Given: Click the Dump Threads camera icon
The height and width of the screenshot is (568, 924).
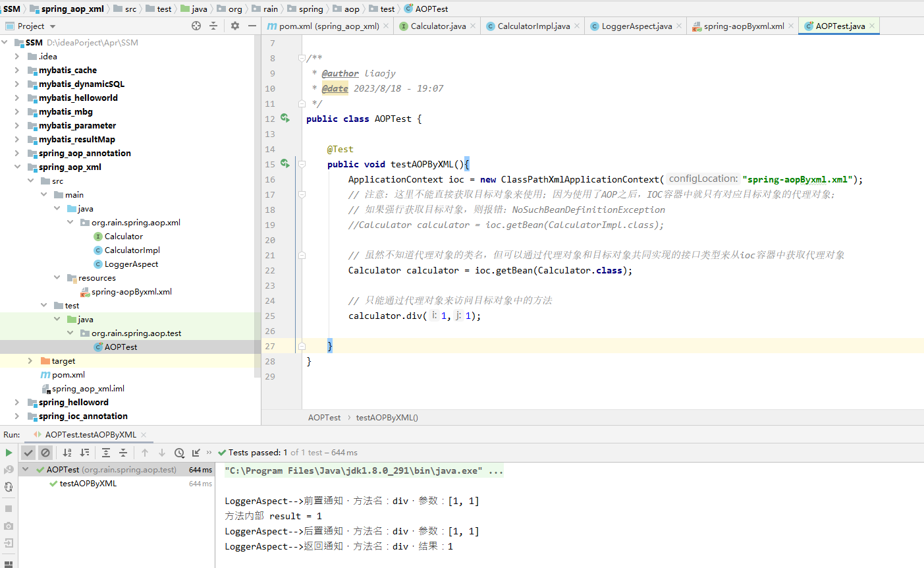Looking at the screenshot, I should pos(9,526).
